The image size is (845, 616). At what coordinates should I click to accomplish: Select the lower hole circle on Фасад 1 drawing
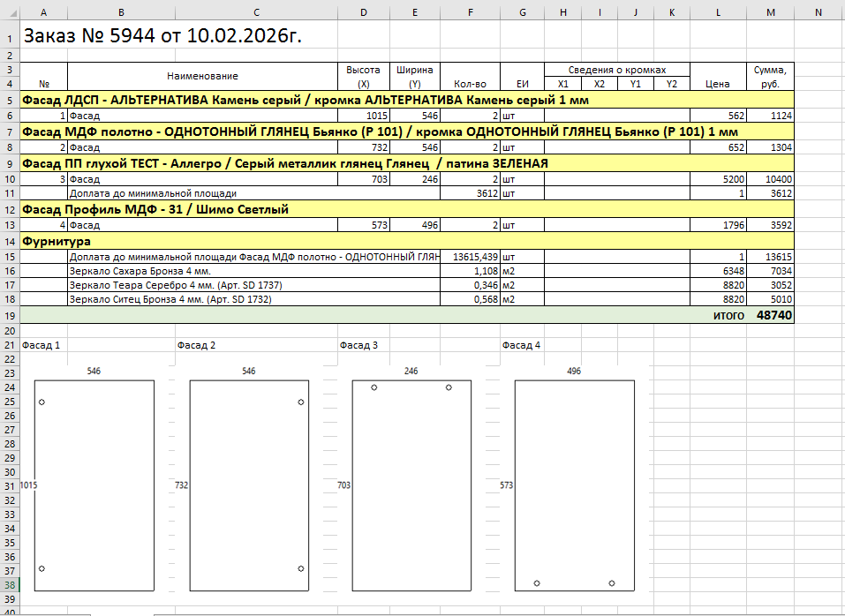[41, 568]
